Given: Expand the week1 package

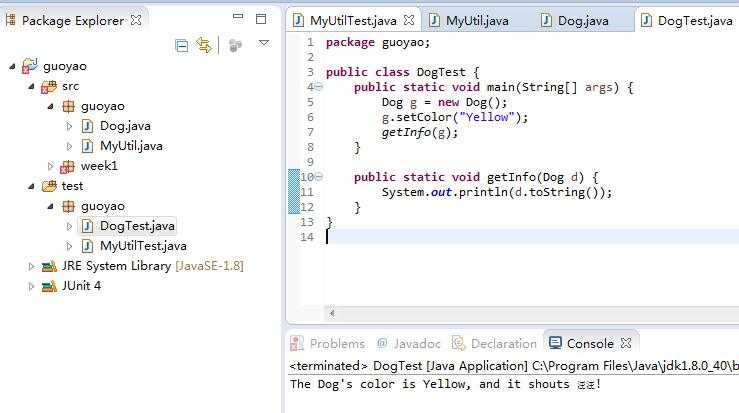Looking at the screenshot, I should [x=50, y=166].
